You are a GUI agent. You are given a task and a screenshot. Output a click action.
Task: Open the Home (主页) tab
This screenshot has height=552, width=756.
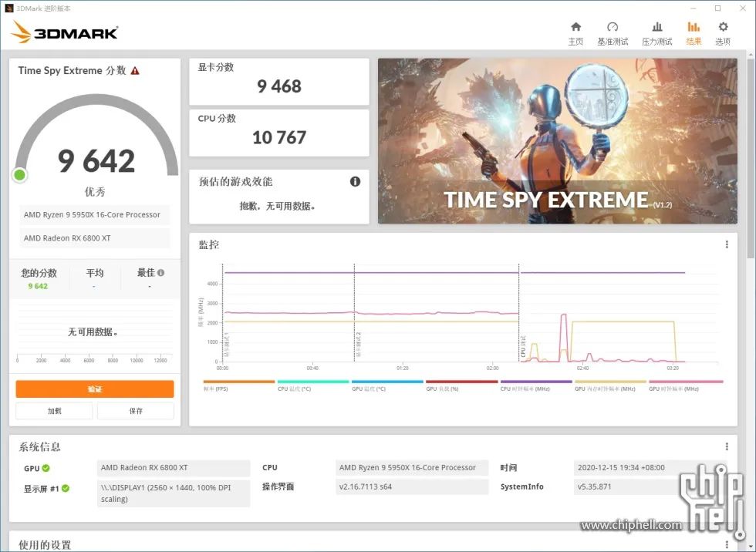(575, 33)
